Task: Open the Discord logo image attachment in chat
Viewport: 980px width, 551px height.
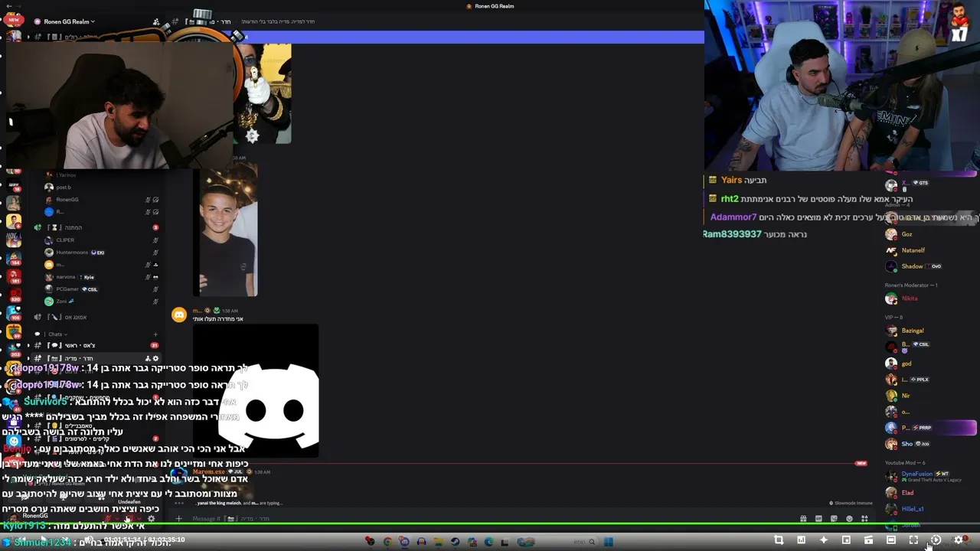Action: [256, 390]
